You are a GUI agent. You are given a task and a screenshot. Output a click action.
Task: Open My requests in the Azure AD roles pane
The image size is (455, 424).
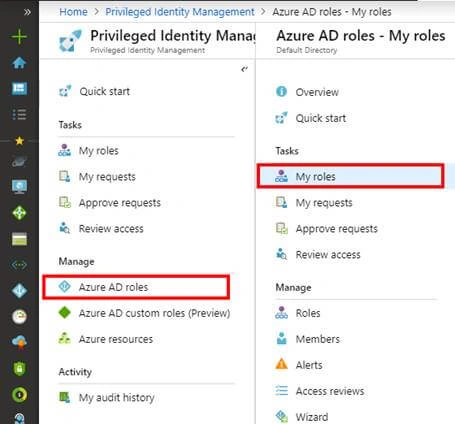(x=314, y=203)
